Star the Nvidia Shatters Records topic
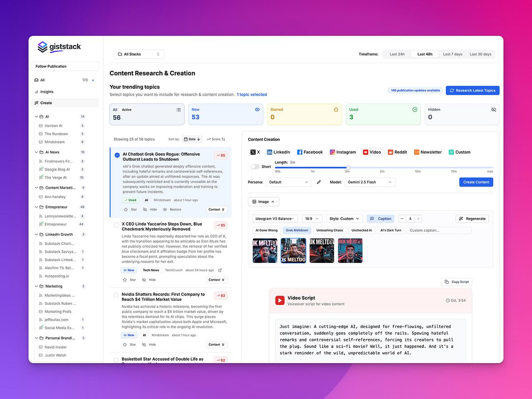532x399 pixels. pyautogui.click(x=130, y=344)
